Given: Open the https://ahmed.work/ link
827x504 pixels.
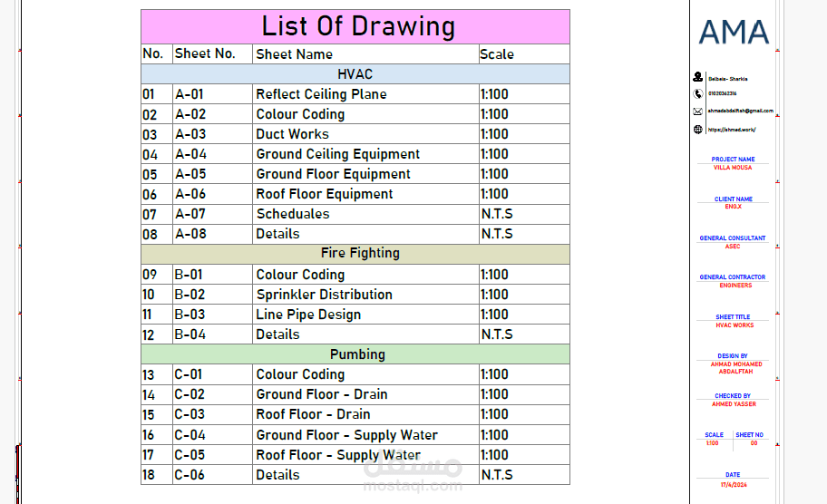Looking at the screenshot, I should coord(732,130).
